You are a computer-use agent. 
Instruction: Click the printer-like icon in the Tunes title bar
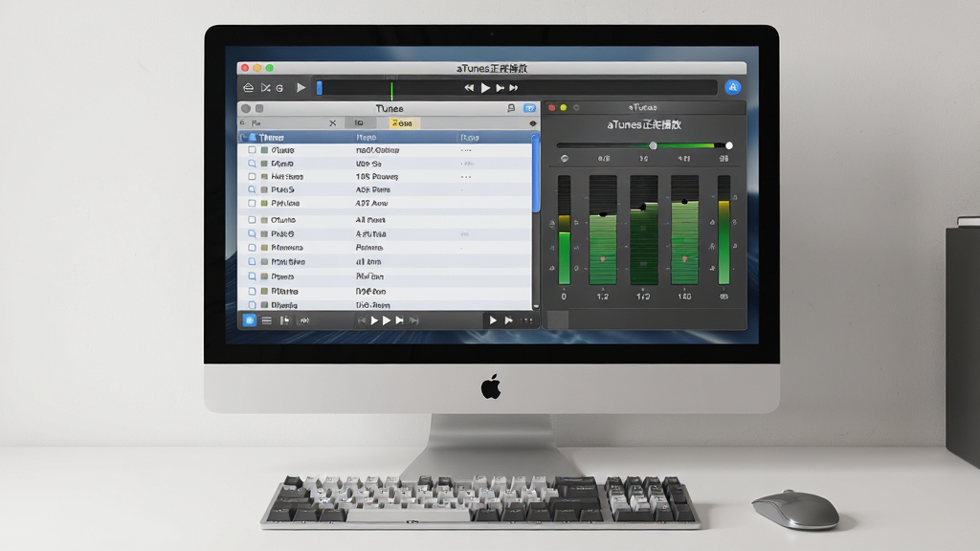click(511, 108)
